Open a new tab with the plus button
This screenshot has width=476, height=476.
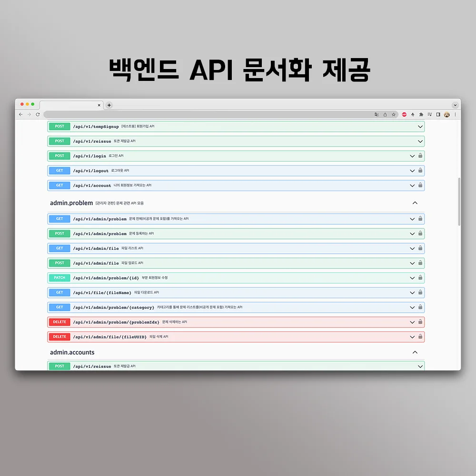(109, 105)
